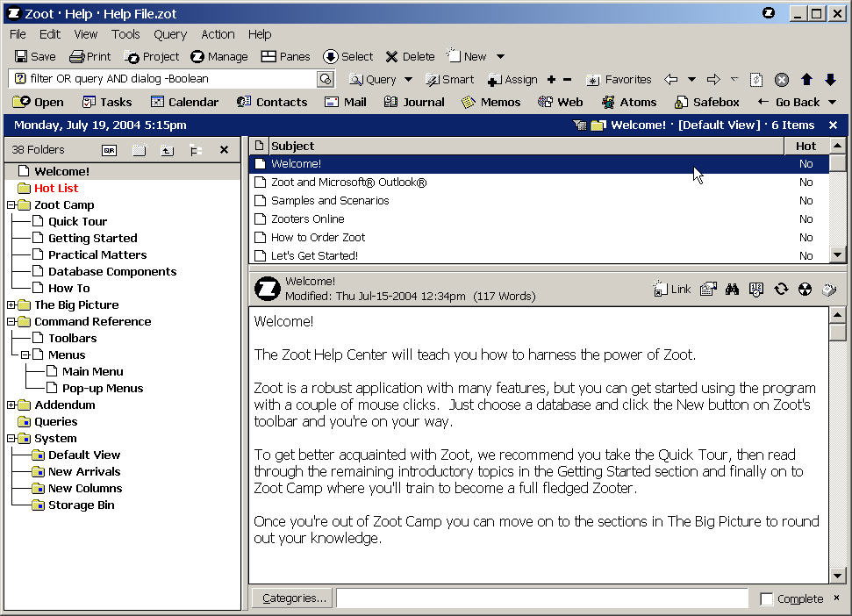
Task: Click the Subject column header
Action: pyautogui.click(x=526, y=146)
